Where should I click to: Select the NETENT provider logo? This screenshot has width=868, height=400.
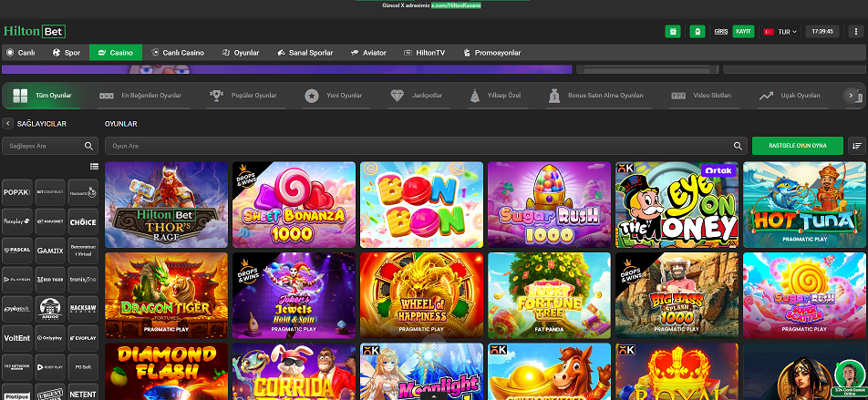pyautogui.click(x=83, y=394)
